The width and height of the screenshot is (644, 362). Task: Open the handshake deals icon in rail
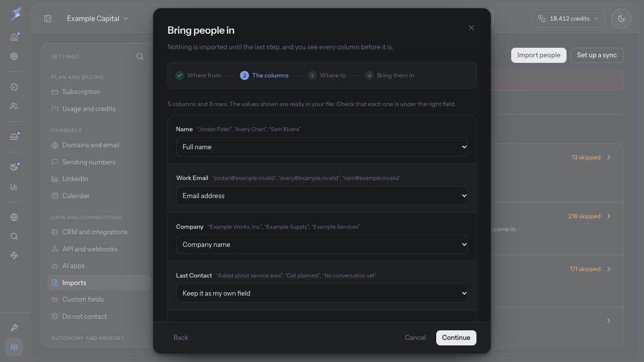(x=14, y=167)
